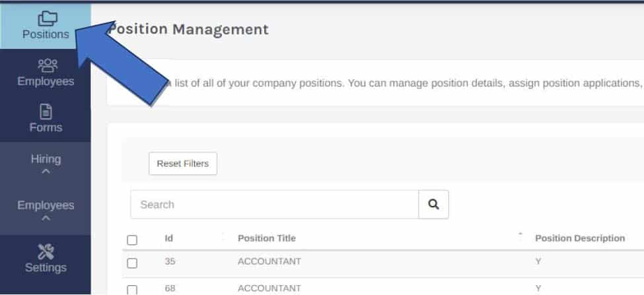The image size is (644, 295).
Task: Check the box for position Id 35
Action: [132, 263]
